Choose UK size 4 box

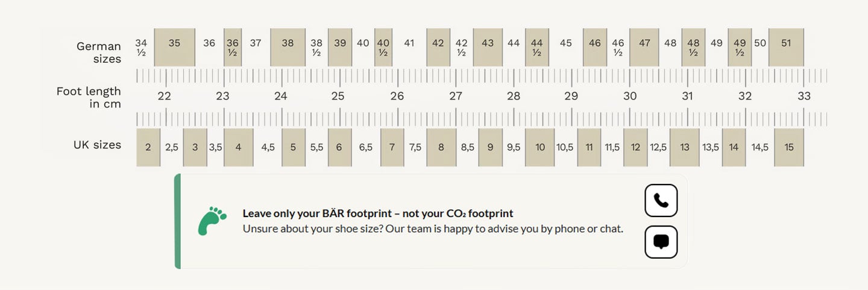(x=239, y=147)
